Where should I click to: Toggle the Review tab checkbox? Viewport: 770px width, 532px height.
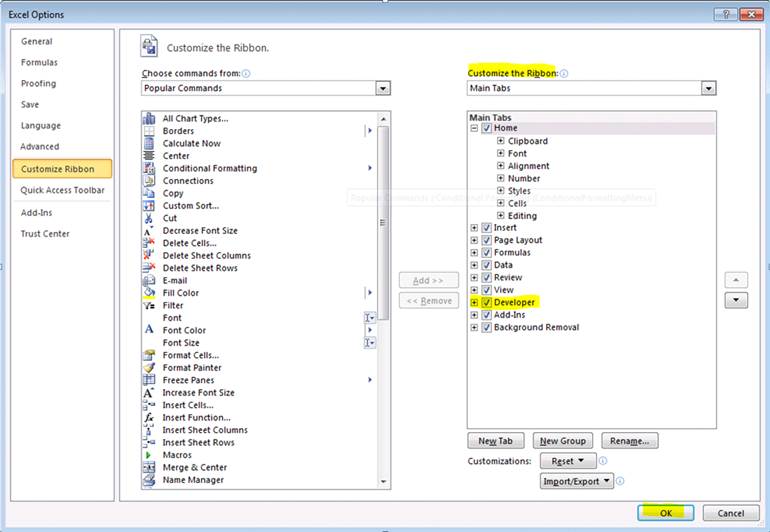[x=487, y=278]
